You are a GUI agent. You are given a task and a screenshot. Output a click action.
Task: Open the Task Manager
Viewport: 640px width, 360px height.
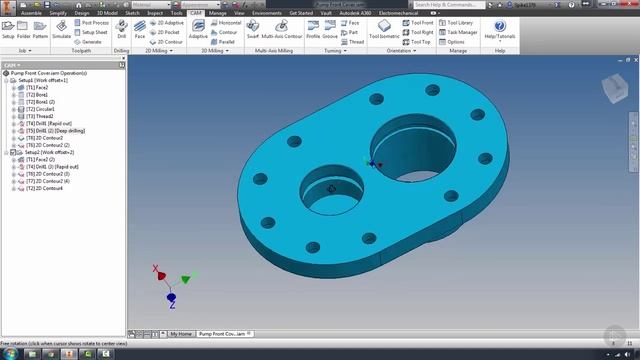pyautogui.click(x=458, y=32)
